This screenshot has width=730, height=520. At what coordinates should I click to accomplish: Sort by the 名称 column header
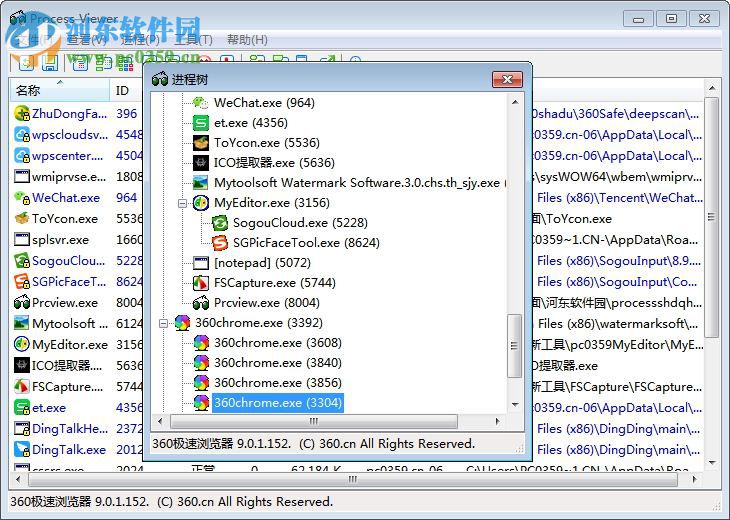point(60,90)
